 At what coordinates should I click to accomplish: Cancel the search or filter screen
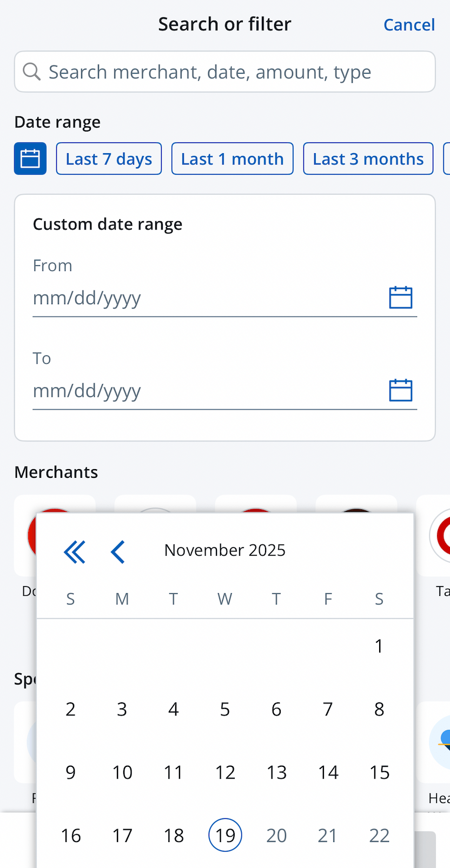pyautogui.click(x=409, y=24)
